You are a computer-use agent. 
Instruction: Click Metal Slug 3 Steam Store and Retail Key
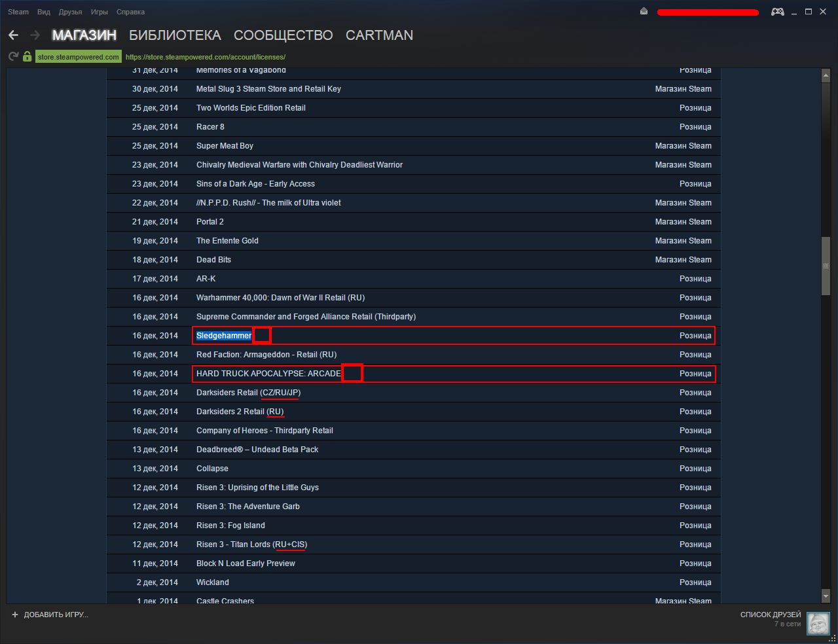point(268,89)
